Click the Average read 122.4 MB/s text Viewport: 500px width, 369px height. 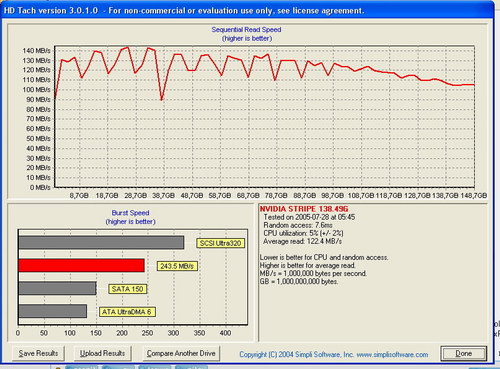[x=302, y=241]
